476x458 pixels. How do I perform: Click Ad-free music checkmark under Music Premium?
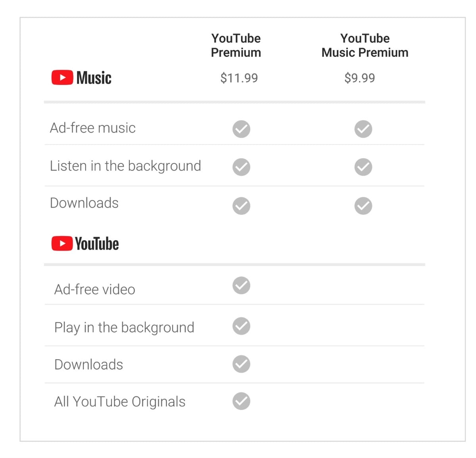point(363,129)
